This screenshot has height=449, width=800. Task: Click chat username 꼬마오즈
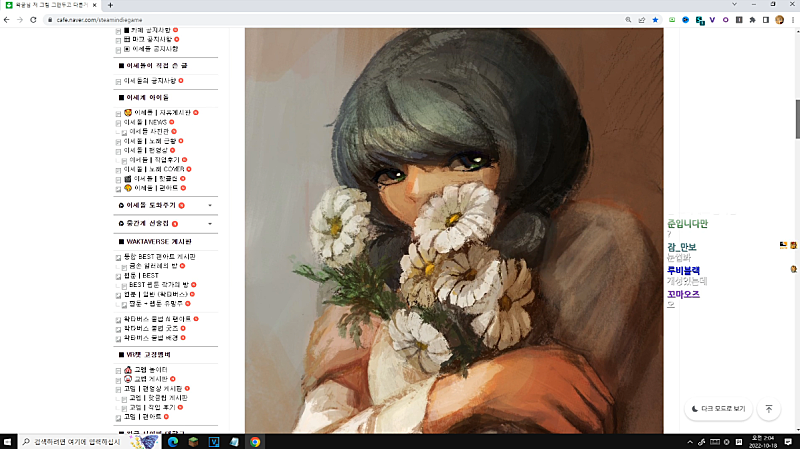(683, 294)
